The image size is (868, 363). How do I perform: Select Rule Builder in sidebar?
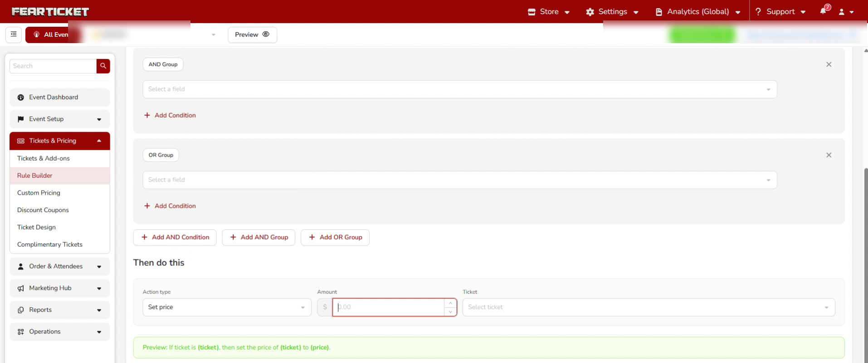[x=60, y=176]
